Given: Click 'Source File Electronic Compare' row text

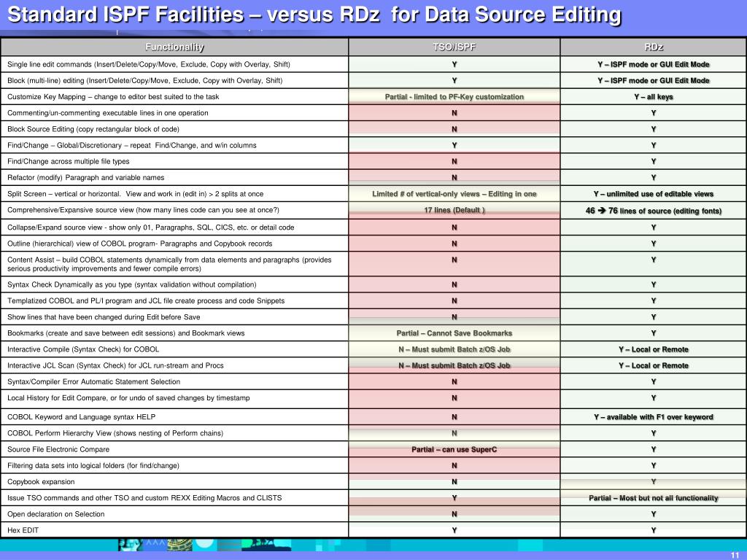Looking at the screenshot, I should tap(58, 449).
